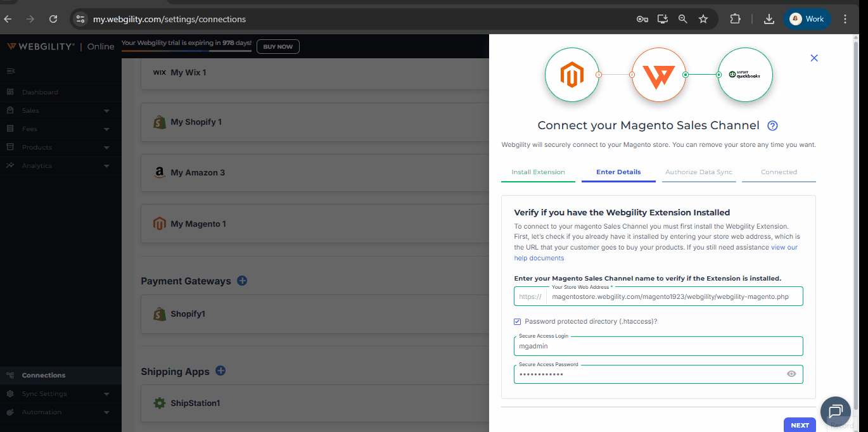Viewport: 868px width, 432px height.
Task: Click the QuickBooks logo circle in header
Action: 745,75
